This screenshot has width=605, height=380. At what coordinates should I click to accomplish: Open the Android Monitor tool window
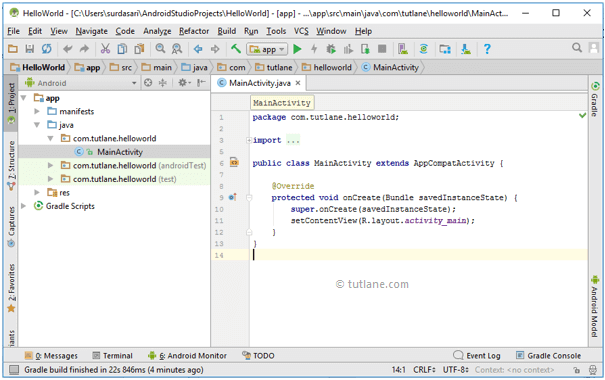tap(188, 356)
